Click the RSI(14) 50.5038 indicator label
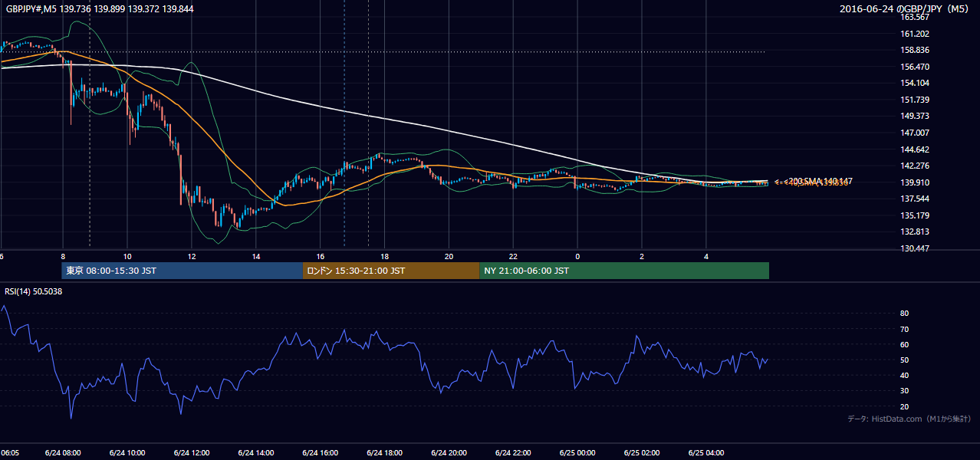The image size is (980, 460). [x=35, y=291]
